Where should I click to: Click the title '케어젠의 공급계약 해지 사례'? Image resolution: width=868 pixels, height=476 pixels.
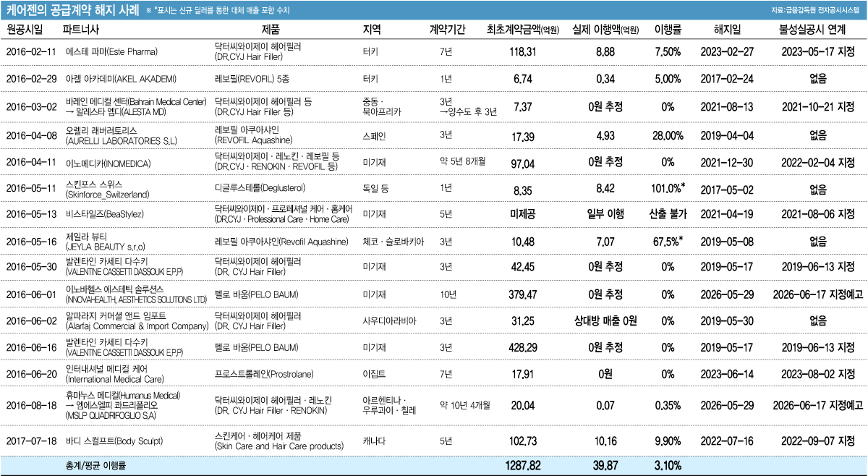[x=72, y=9]
